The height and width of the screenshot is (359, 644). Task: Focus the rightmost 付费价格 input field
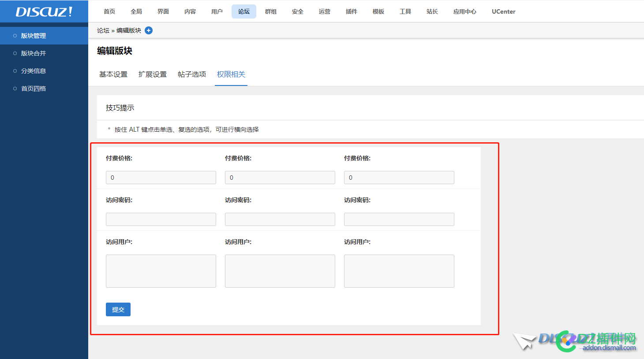pyautogui.click(x=399, y=178)
